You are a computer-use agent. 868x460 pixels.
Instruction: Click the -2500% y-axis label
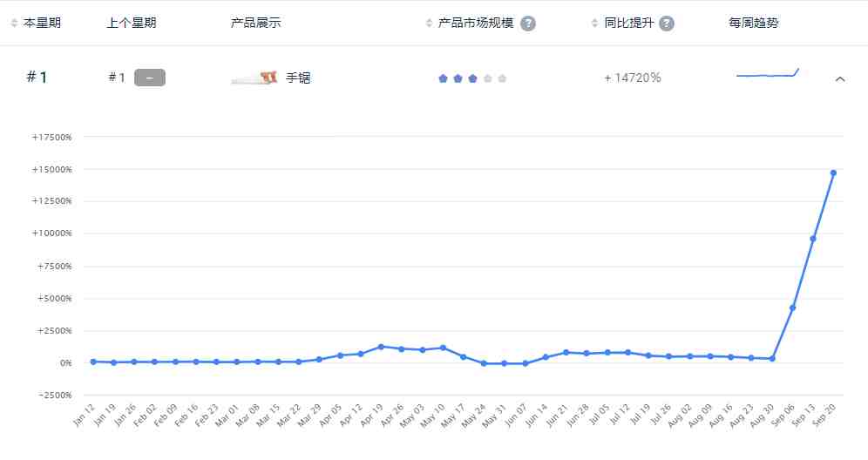pyautogui.click(x=55, y=396)
